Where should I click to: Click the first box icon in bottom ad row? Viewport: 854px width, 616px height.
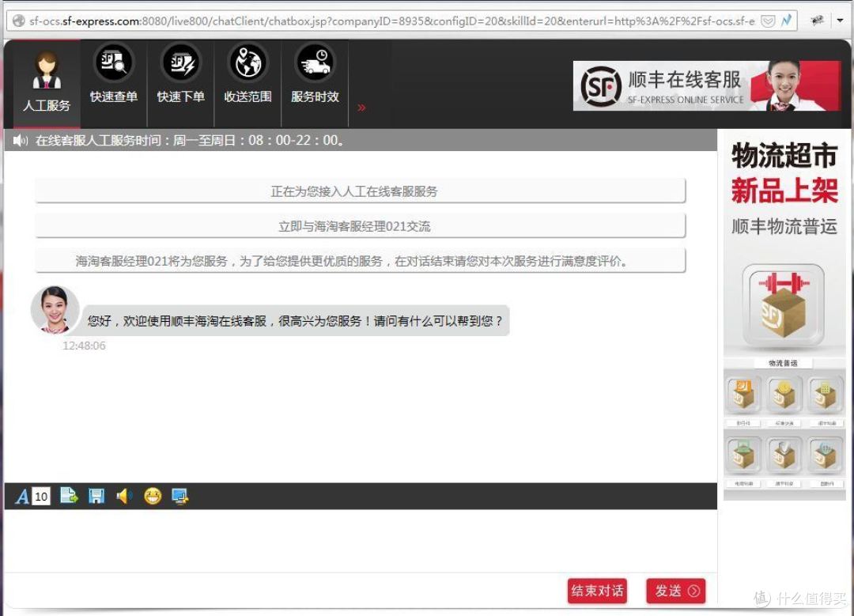(743, 455)
